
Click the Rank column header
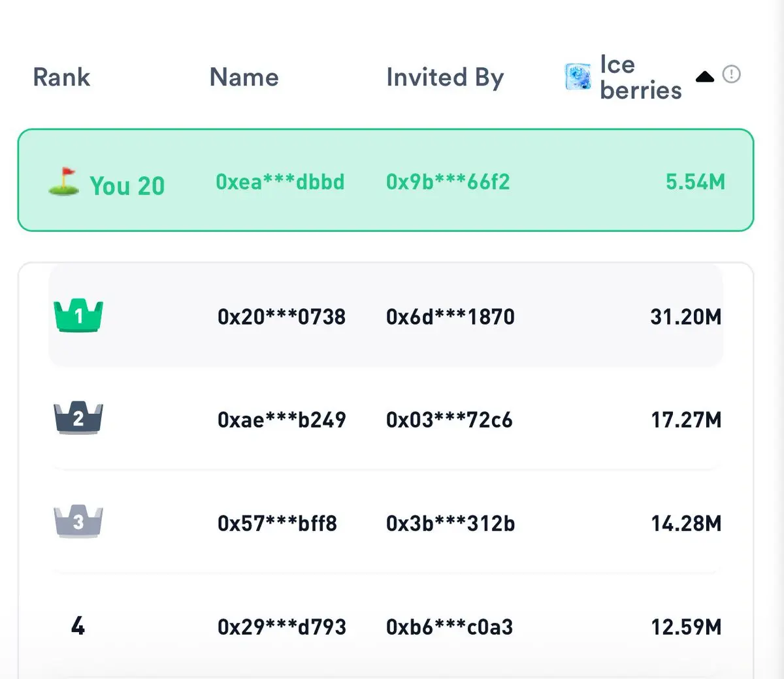click(61, 77)
